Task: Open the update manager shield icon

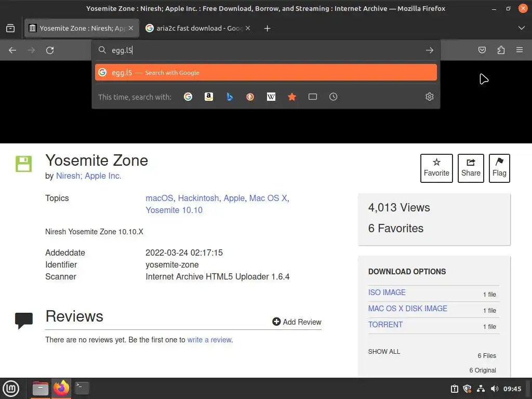Action: pos(467,389)
